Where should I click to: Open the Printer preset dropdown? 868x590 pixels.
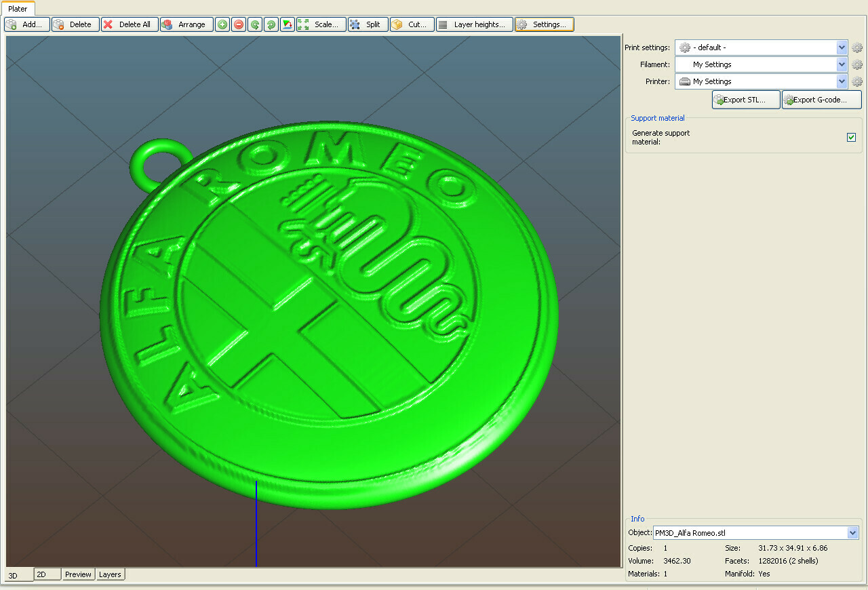(x=842, y=81)
